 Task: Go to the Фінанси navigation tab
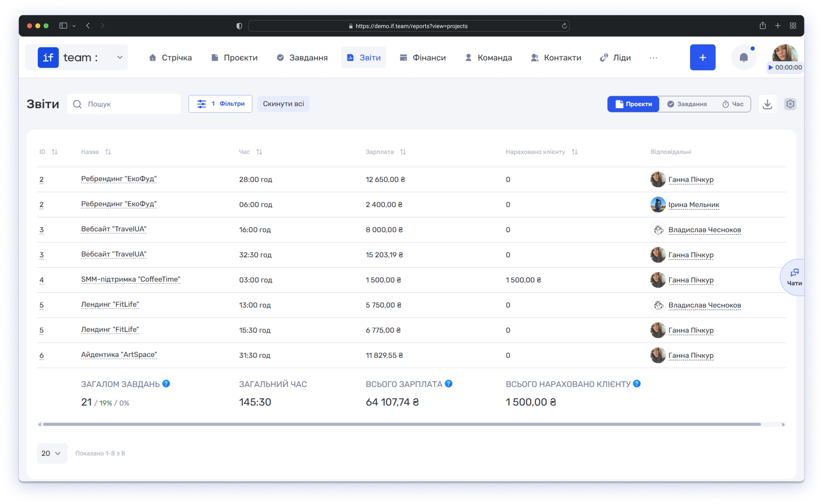tap(423, 58)
